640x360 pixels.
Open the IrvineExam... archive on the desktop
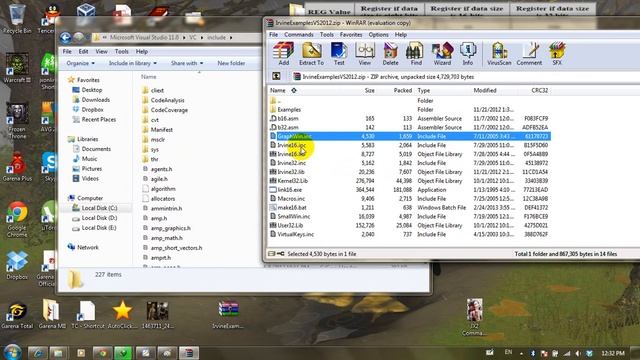tap(228, 315)
